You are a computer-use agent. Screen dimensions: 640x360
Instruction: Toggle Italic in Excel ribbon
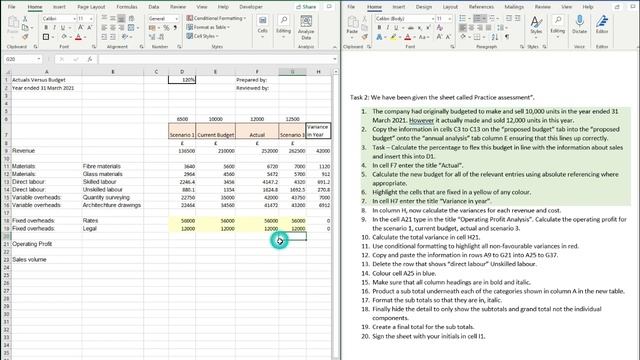[54, 27]
